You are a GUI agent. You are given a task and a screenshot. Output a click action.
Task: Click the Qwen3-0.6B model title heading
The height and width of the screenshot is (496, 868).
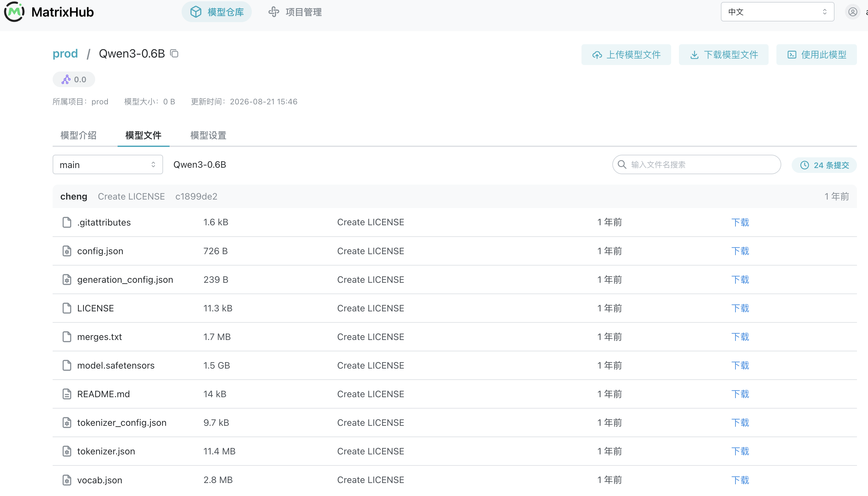click(132, 54)
